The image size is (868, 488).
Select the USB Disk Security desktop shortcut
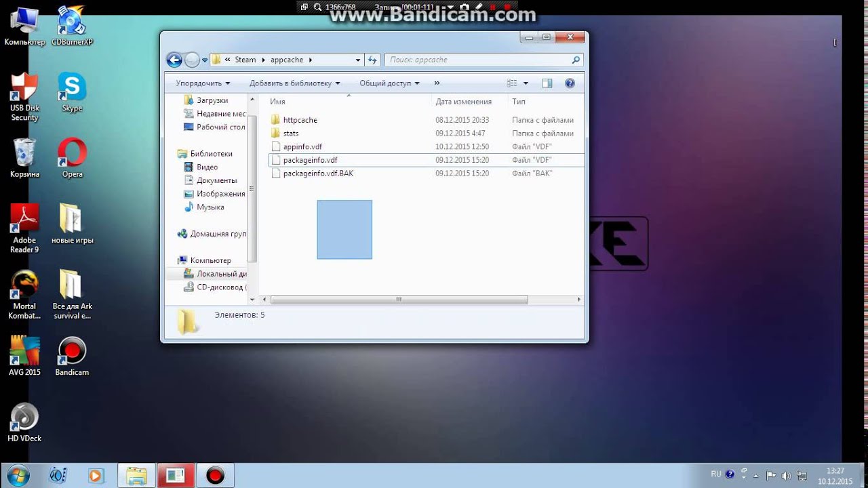pyautogui.click(x=24, y=97)
